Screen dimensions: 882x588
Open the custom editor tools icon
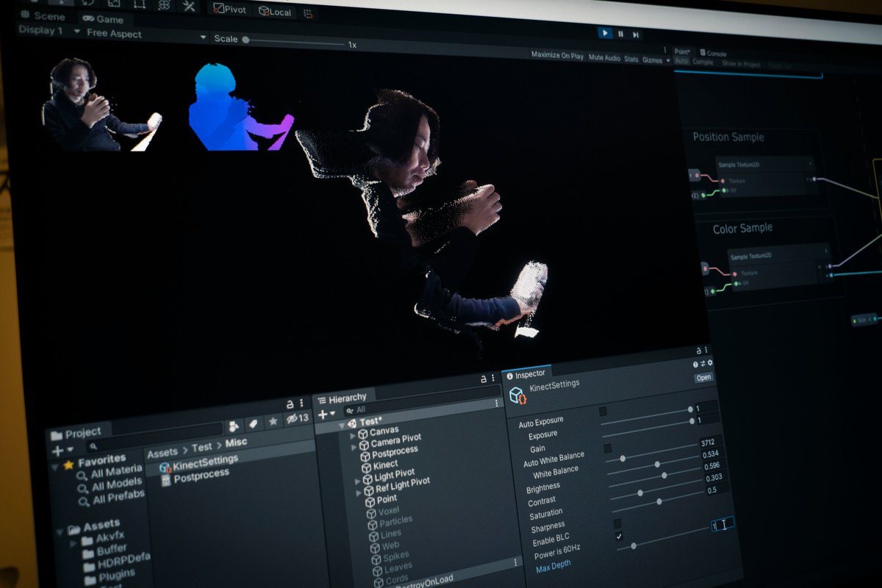coord(189,7)
